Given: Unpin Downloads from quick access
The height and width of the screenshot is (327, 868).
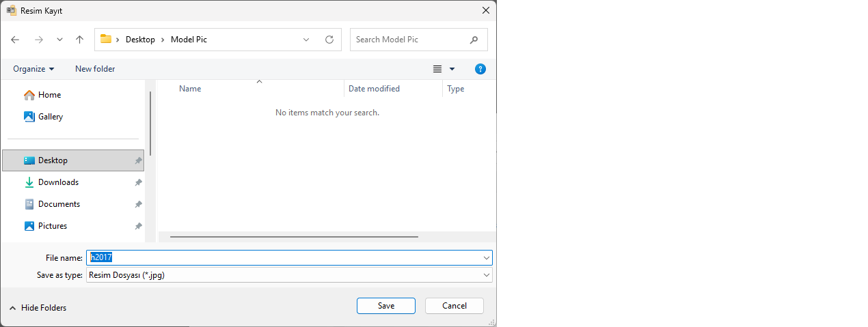Looking at the screenshot, I should tap(138, 182).
